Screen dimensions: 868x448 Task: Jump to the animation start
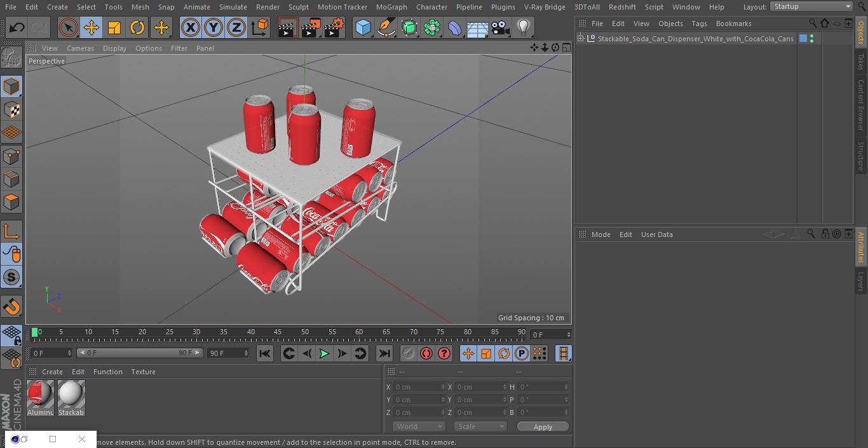tap(265, 353)
